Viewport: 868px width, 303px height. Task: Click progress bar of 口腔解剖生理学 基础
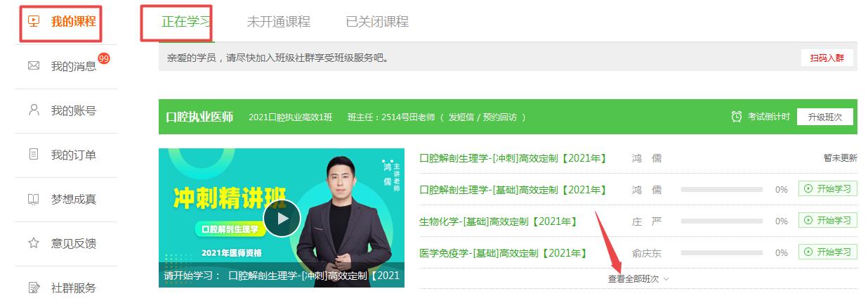(722, 190)
